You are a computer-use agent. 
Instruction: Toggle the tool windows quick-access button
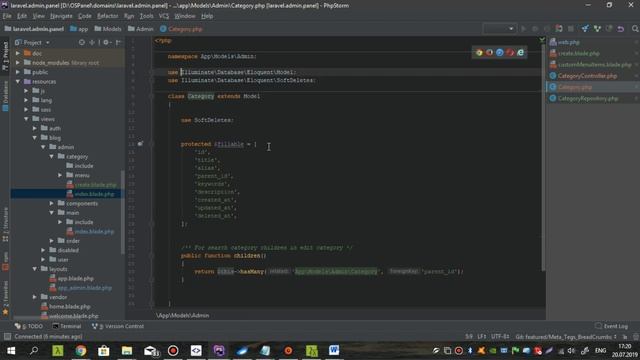click(x=7, y=337)
